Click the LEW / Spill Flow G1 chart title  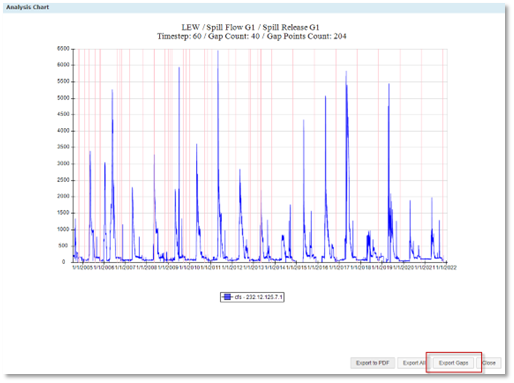point(250,27)
